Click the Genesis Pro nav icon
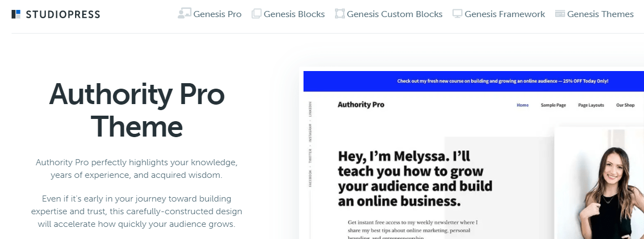The height and width of the screenshot is (239, 644). (184, 14)
